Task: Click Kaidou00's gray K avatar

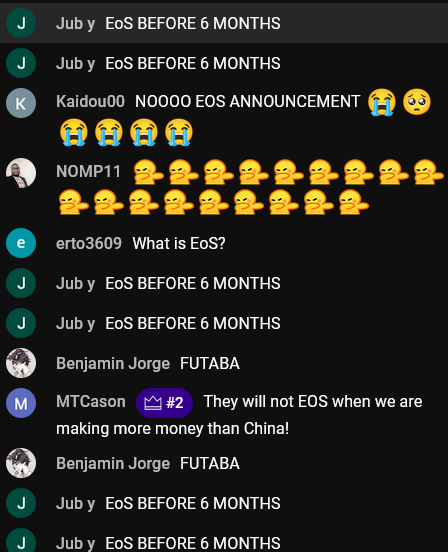Action: [21, 103]
